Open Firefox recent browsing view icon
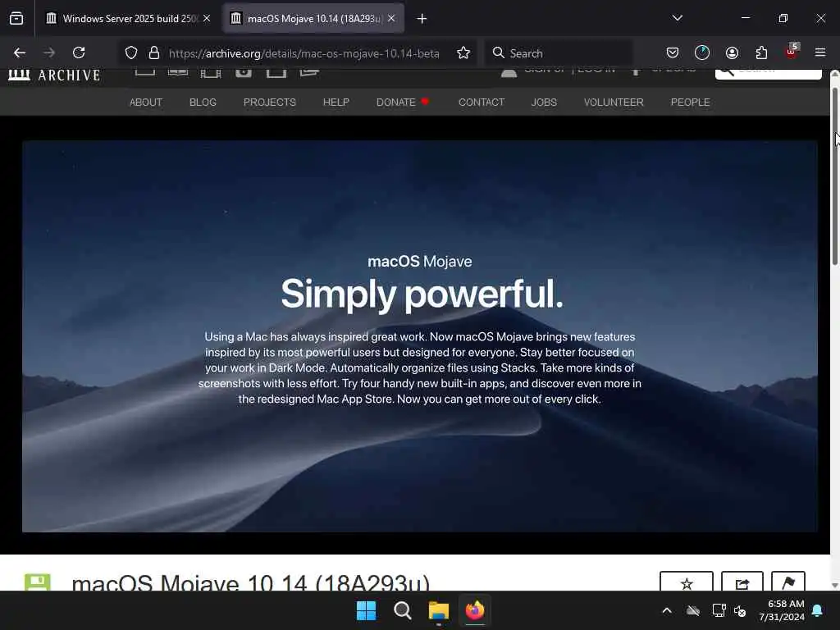This screenshot has width=840, height=630. (x=16, y=19)
